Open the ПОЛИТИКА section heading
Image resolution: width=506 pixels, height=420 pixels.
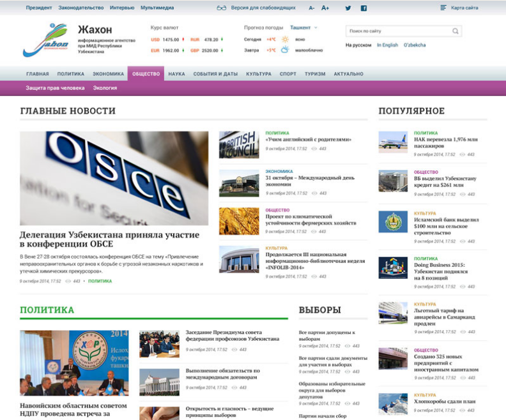point(47,310)
